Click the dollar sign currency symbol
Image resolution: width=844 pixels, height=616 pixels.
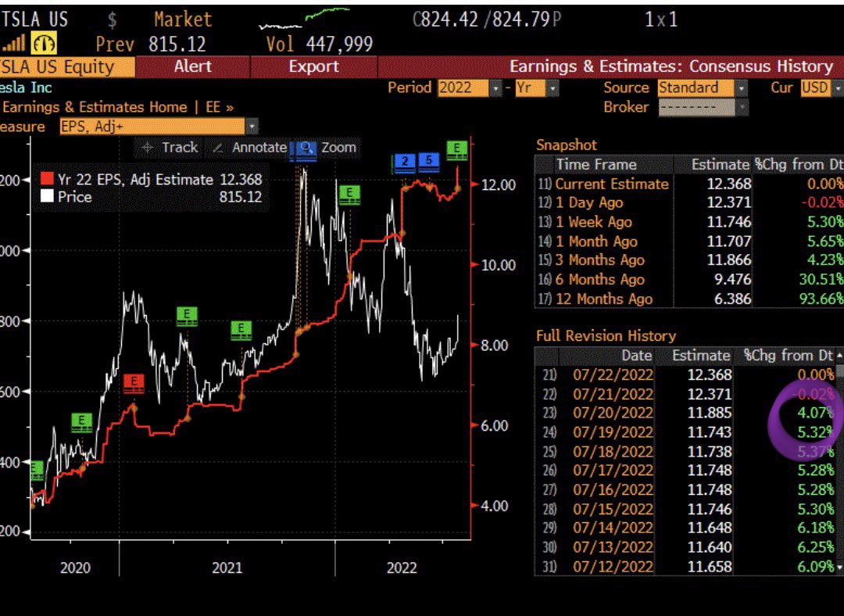[112, 20]
